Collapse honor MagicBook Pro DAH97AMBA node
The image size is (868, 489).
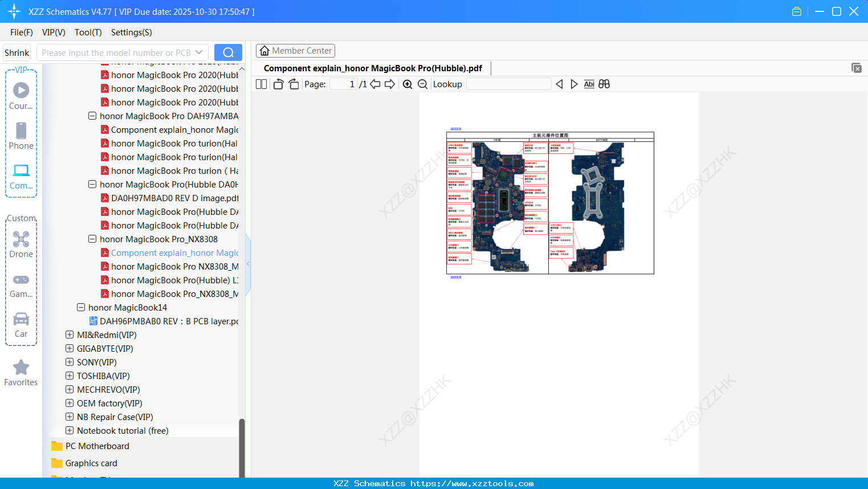point(92,116)
